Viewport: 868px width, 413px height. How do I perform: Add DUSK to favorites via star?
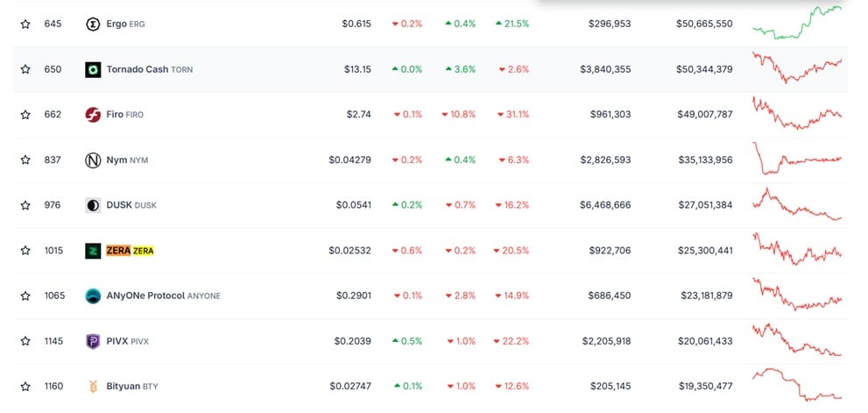[25, 205]
